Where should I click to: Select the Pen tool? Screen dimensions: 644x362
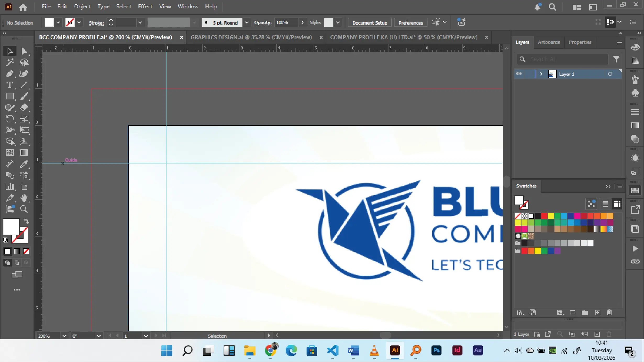(x=10, y=74)
